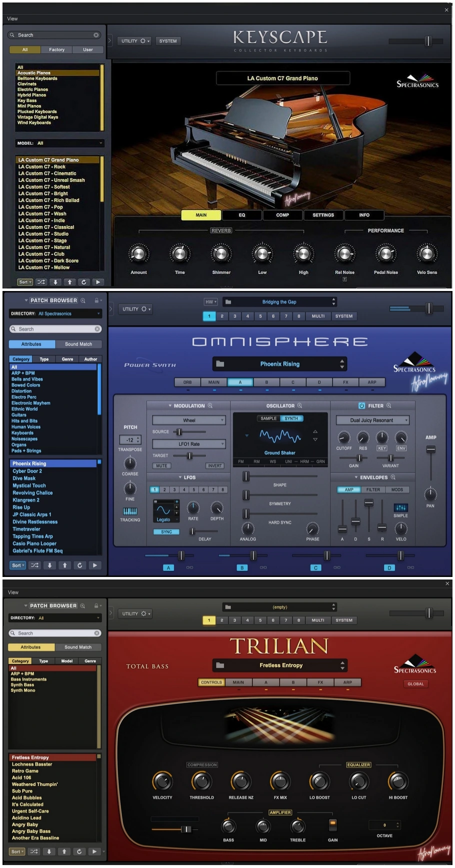Click the play arrow in Omnisphere browser footer

click(x=94, y=565)
